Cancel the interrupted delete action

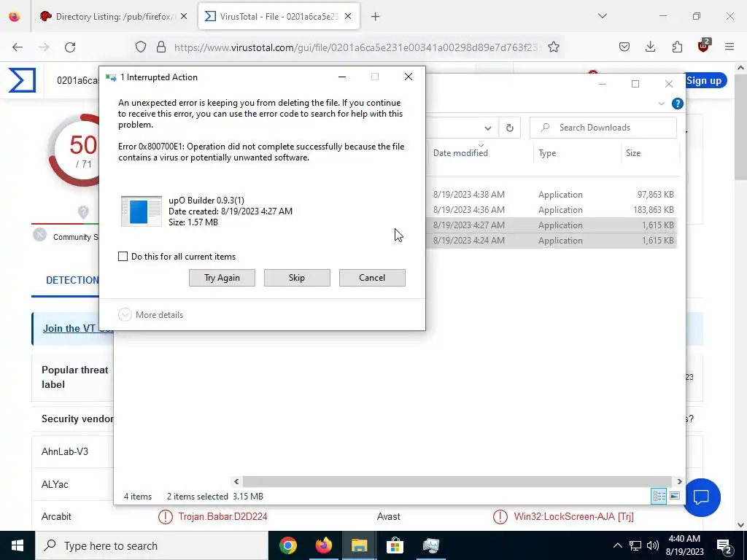[372, 278]
